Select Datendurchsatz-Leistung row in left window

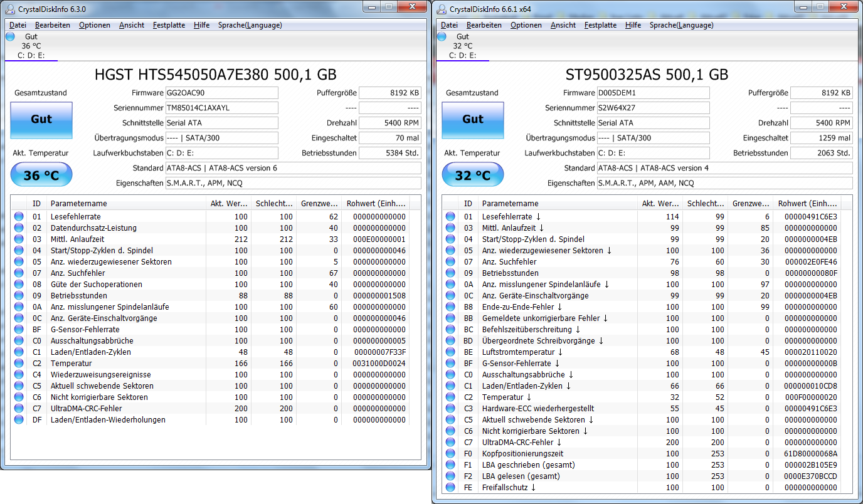(211, 228)
